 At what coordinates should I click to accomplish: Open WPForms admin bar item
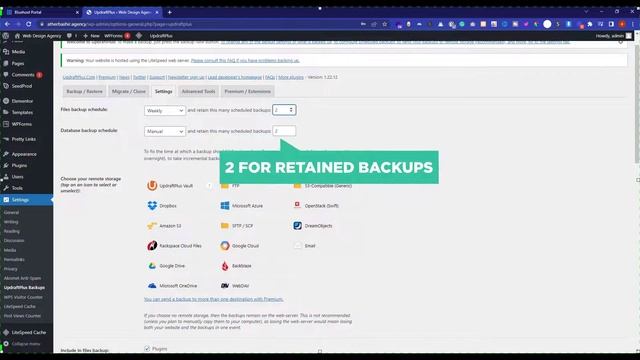point(117,36)
